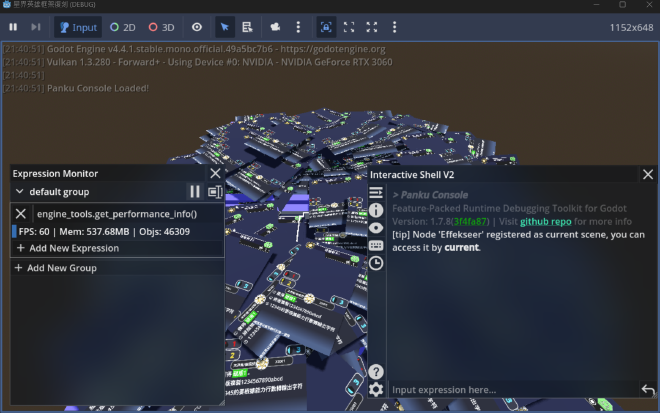Pause the default group monitoring

point(195,192)
